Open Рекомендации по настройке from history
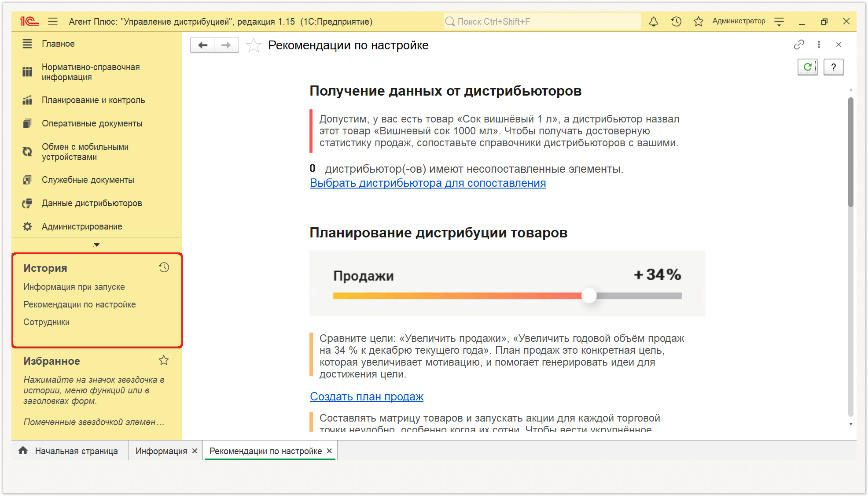The image size is (868, 496). coord(80,304)
